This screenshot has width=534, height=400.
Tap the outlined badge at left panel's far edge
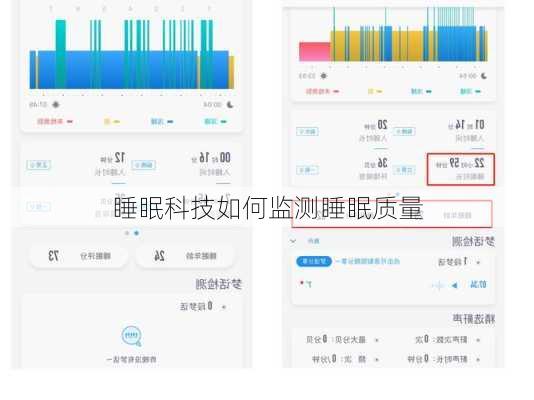(x=38, y=165)
